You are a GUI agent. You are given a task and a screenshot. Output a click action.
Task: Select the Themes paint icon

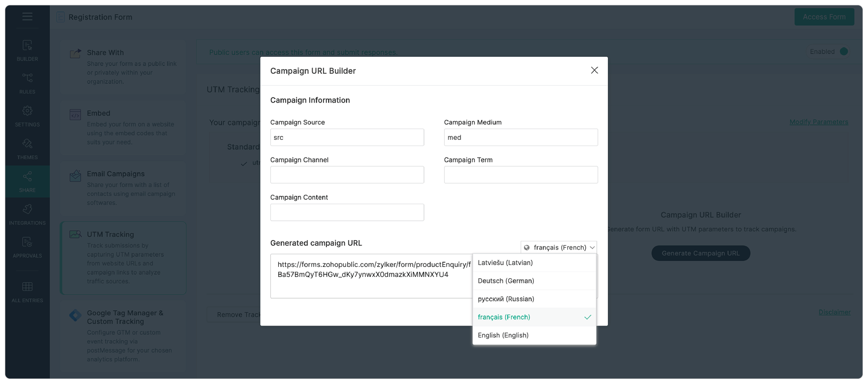coord(27,144)
